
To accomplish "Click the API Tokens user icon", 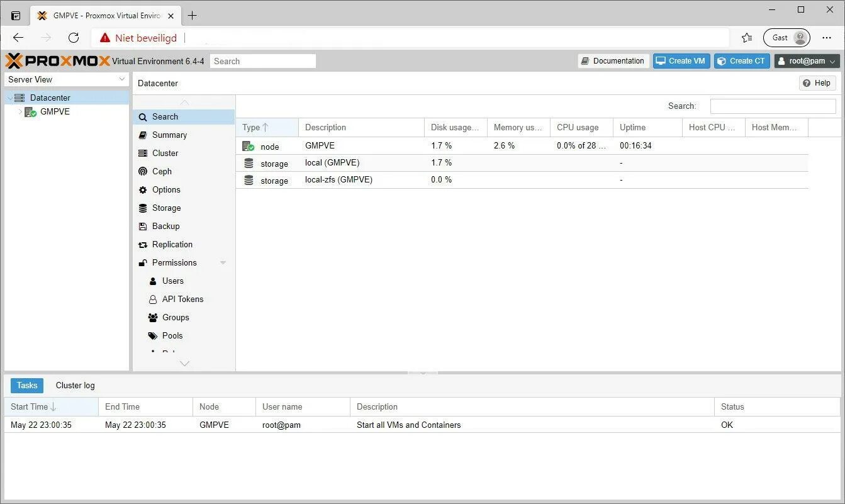I will pyautogui.click(x=153, y=300).
